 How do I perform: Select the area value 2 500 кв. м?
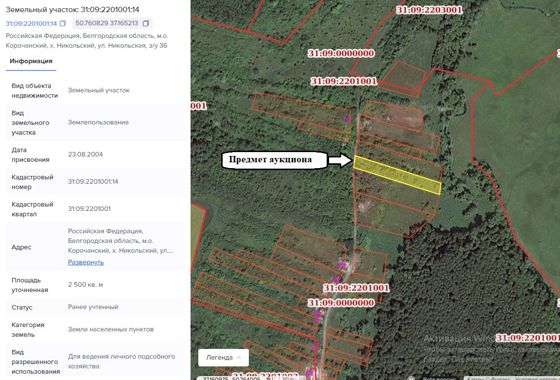click(x=86, y=285)
